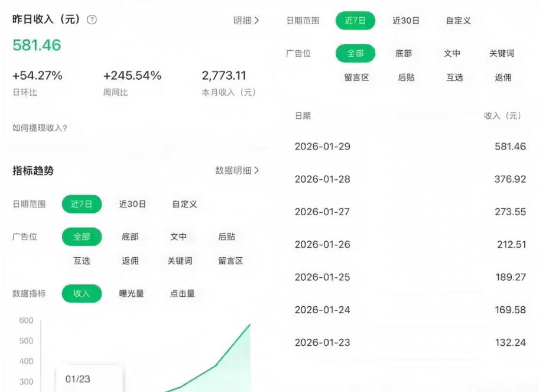Filter ad placement by 文中
Viewport: 539px width, 392px height.
click(179, 237)
